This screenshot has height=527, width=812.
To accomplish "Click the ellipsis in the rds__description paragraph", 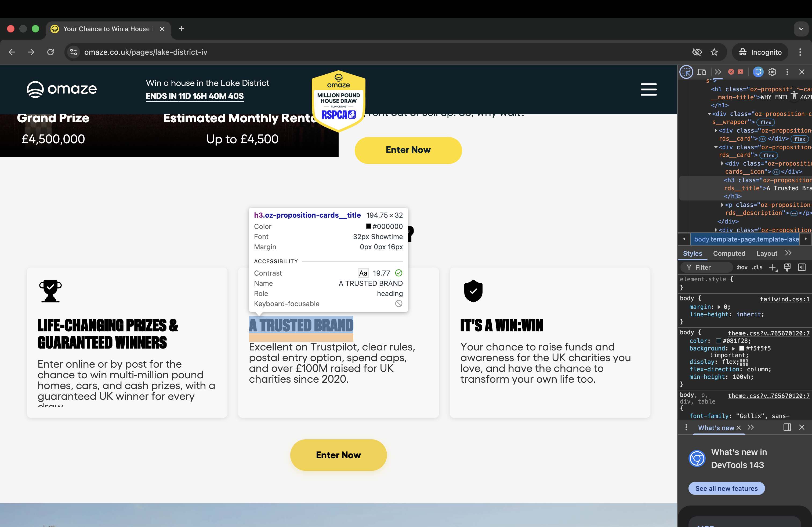I will [x=794, y=213].
